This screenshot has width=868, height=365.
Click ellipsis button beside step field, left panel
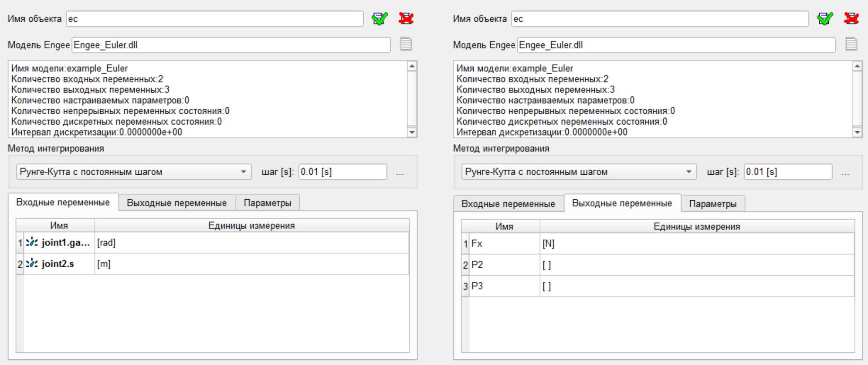pos(400,173)
